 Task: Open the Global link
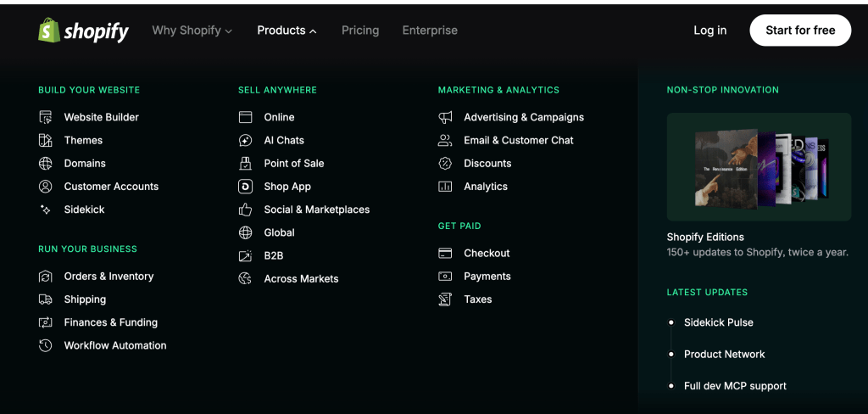coord(279,232)
